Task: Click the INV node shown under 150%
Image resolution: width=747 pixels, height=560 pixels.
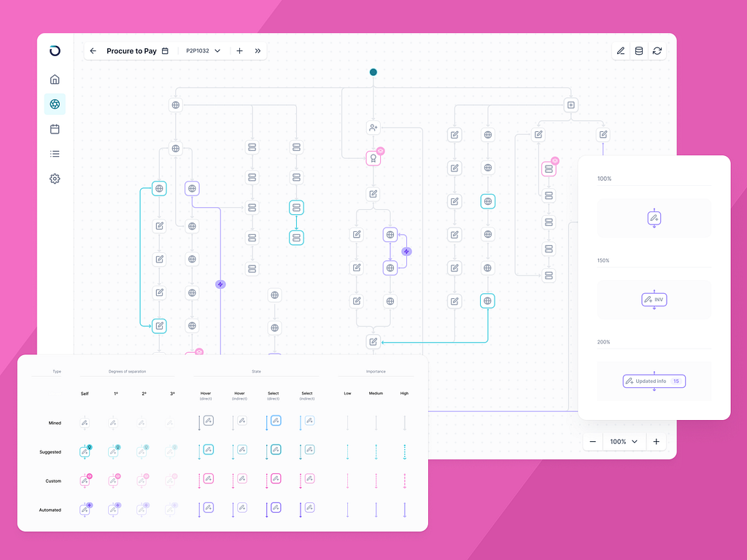Action: (654, 299)
